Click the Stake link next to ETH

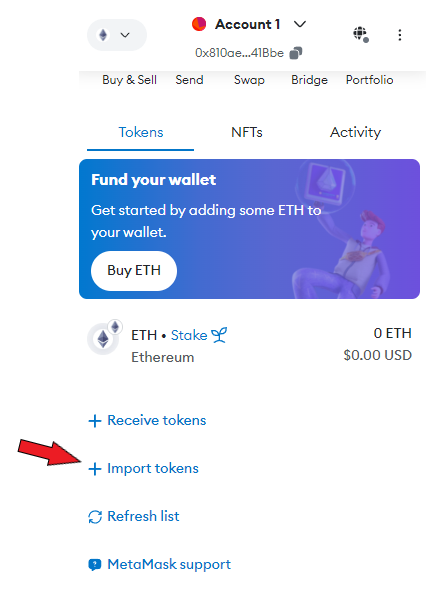[189, 335]
